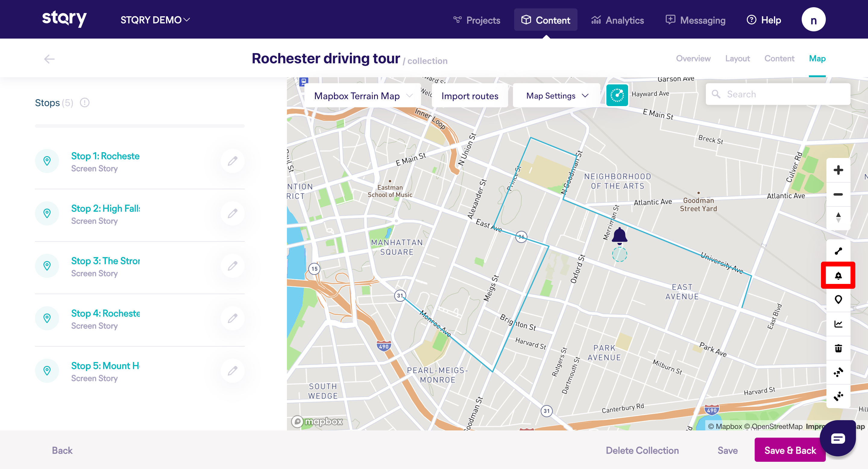Zoom in the map with plus button
This screenshot has height=469, width=868.
tap(838, 170)
